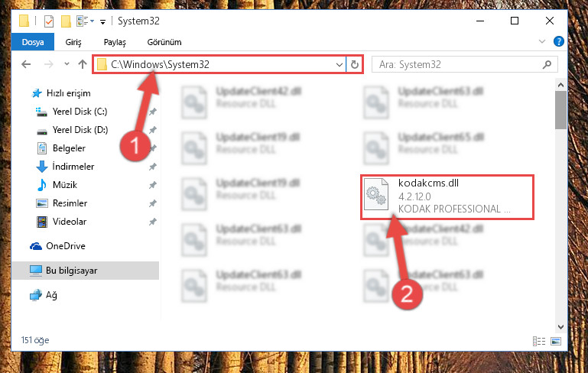This screenshot has width=588, height=373.
Task: Go up one folder level
Action: pyautogui.click(x=83, y=64)
